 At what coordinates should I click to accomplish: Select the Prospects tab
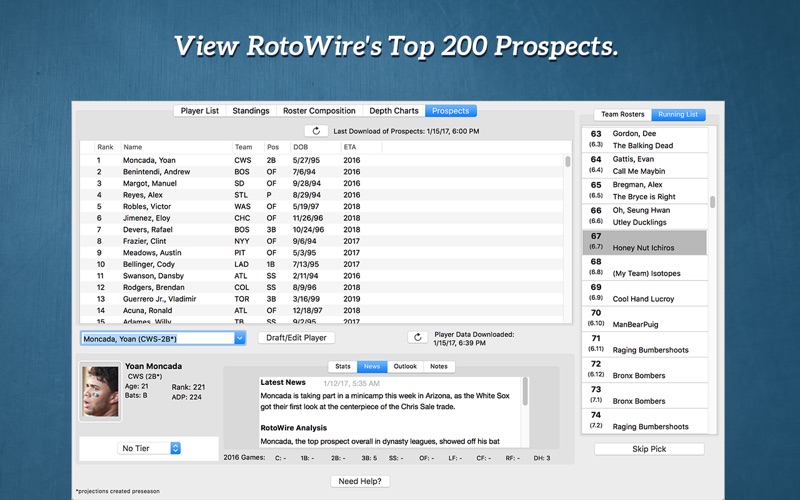click(451, 111)
